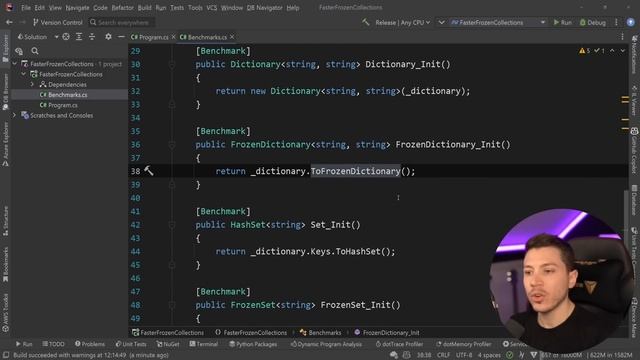The width and height of the screenshot is (640, 360).
Task: Open the DB Browser side panel
Action: point(5,92)
